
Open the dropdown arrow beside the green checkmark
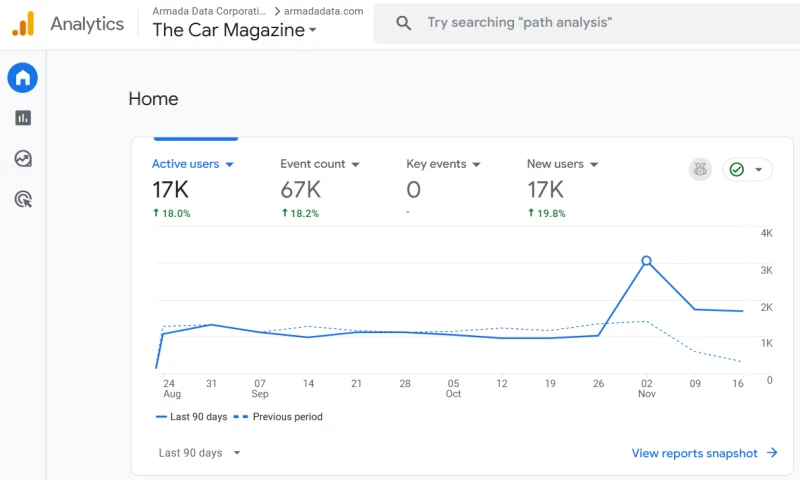(x=759, y=169)
